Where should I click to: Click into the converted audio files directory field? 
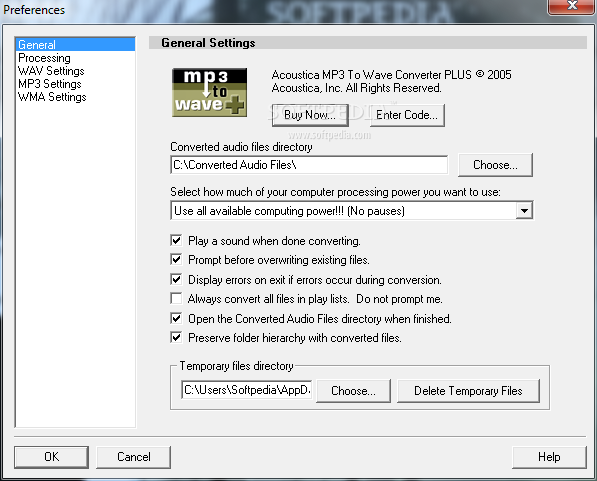click(x=309, y=165)
